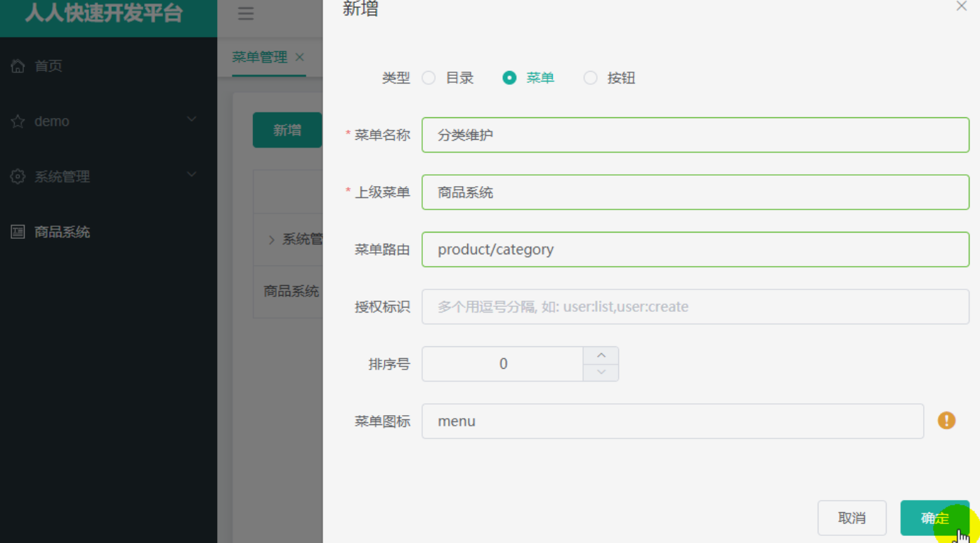The image size is (980, 543).
Task: Close the 菜单管理 tab
Action: coord(299,57)
